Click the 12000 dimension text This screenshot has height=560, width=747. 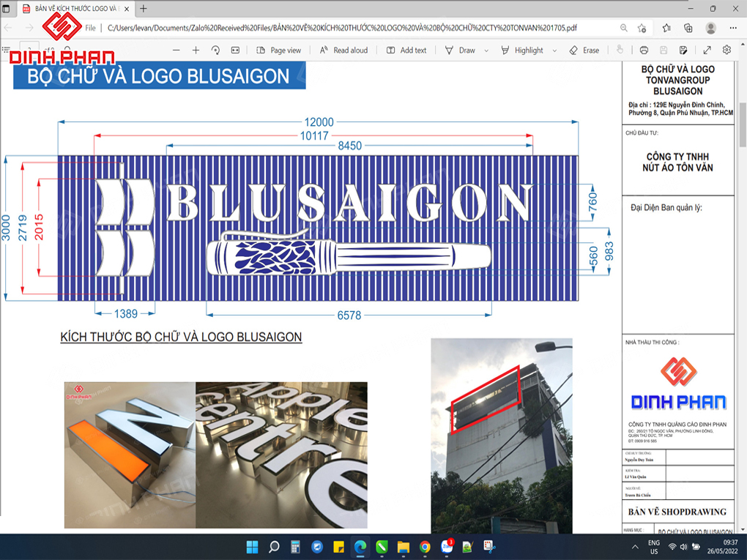pyautogui.click(x=319, y=122)
